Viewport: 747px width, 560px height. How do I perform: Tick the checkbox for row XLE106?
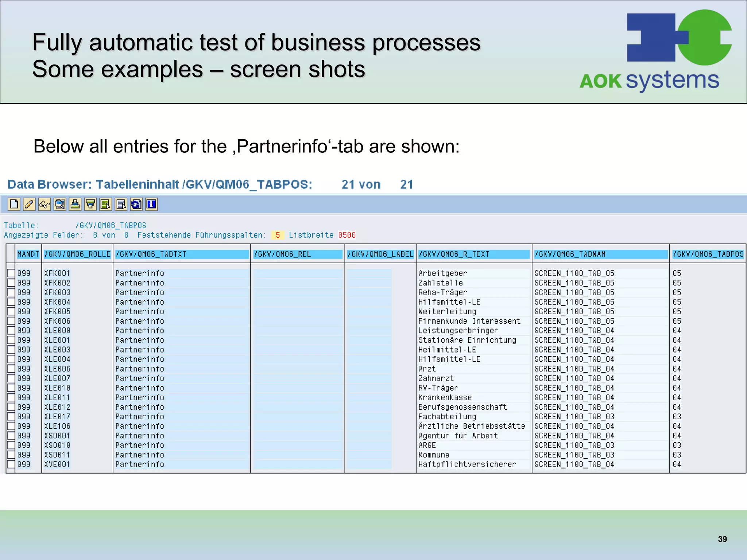click(x=11, y=426)
